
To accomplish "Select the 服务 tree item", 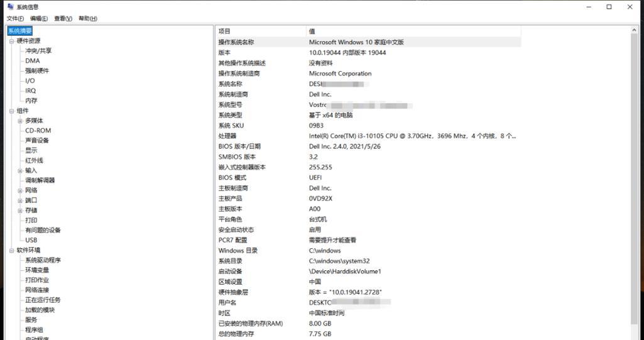I will click(x=31, y=320).
